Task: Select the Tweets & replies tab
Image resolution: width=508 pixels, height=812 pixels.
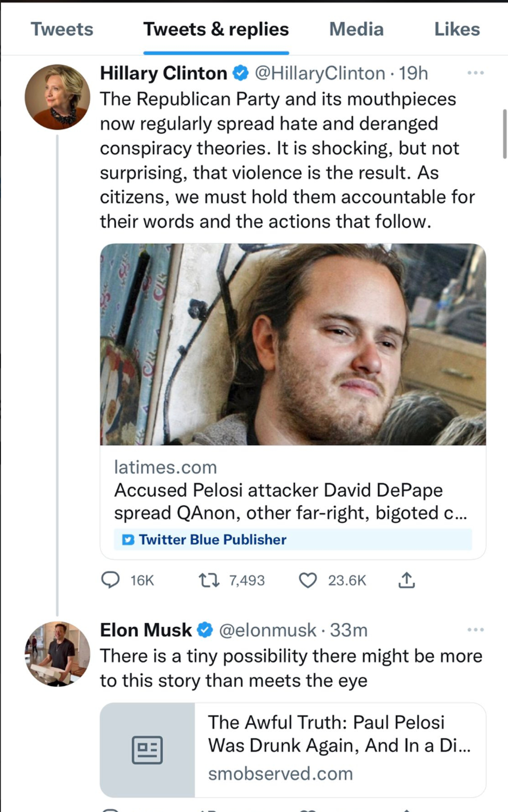Action: (x=216, y=29)
